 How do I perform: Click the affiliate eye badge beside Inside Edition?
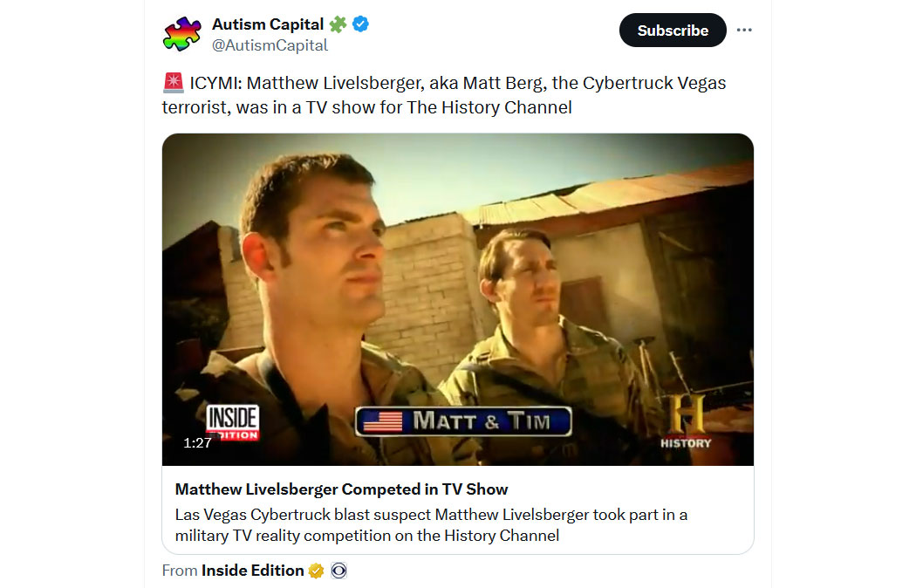338,571
